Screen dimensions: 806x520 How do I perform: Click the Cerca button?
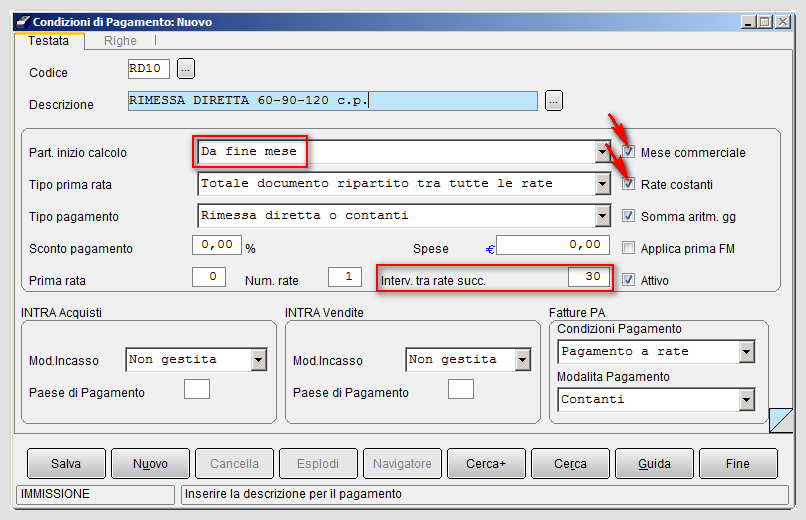570,463
